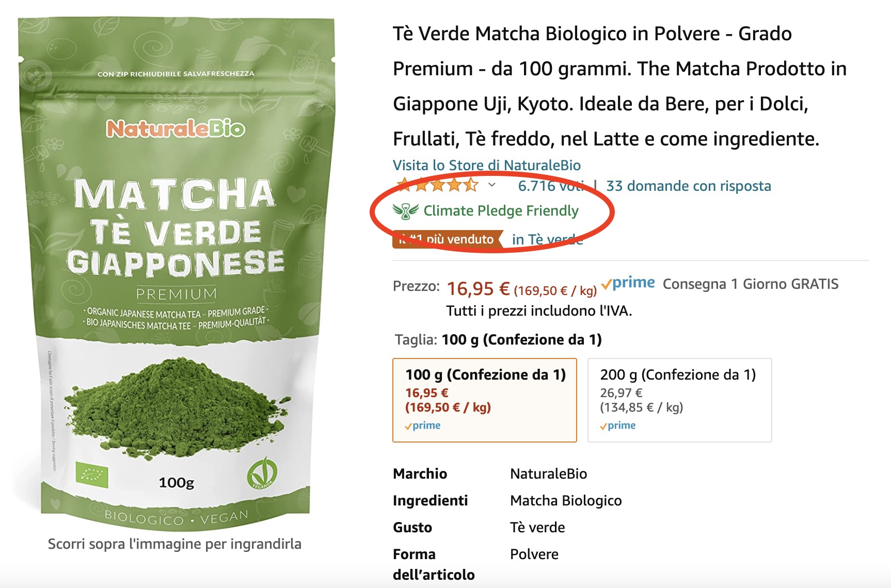The image size is (891, 588).
Task: Click the vegan logo on the package
Action: click(262, 473)
